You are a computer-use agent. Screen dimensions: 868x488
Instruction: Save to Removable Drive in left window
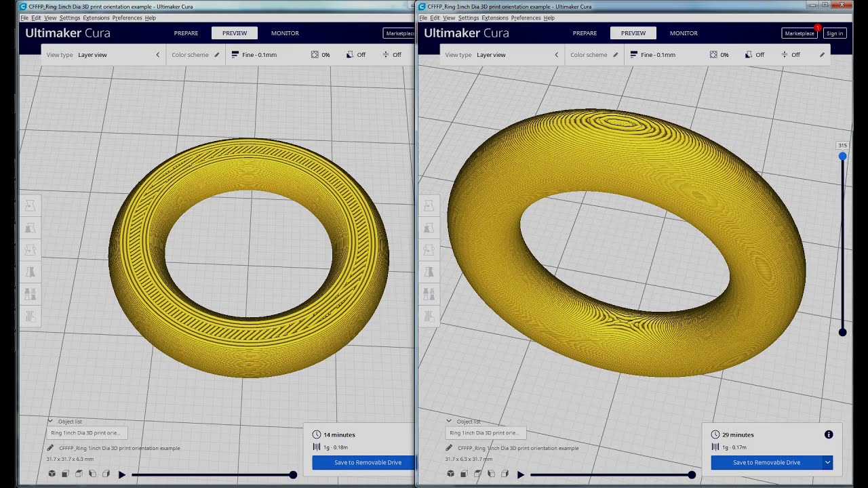click(363, 462)
